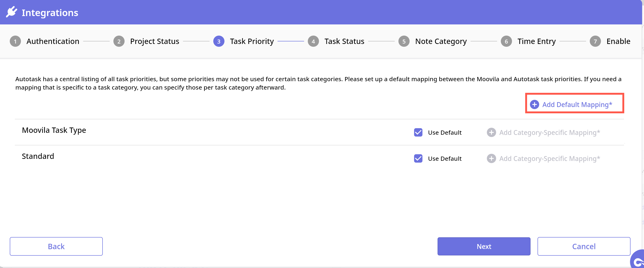Click the plus icon for Add Default Mapping
The width and height of the screenshot is (644, 268).
pyautogui.click(x=534, y=104)
